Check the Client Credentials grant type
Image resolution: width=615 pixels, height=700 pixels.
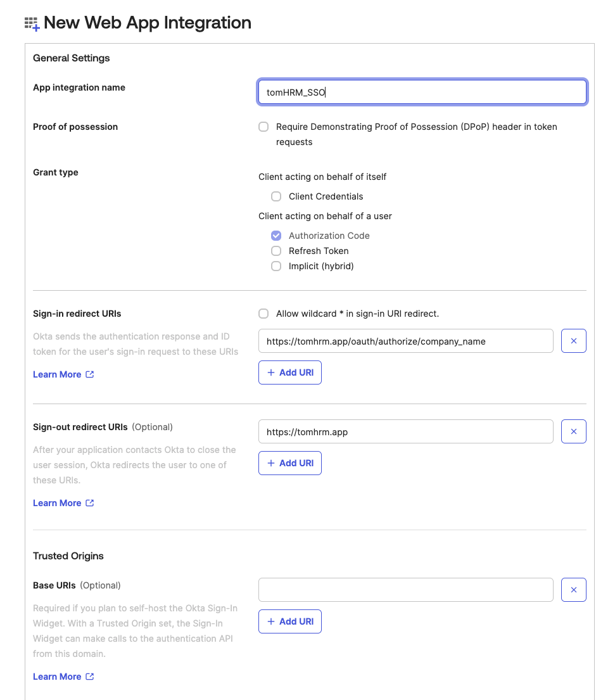276,196
